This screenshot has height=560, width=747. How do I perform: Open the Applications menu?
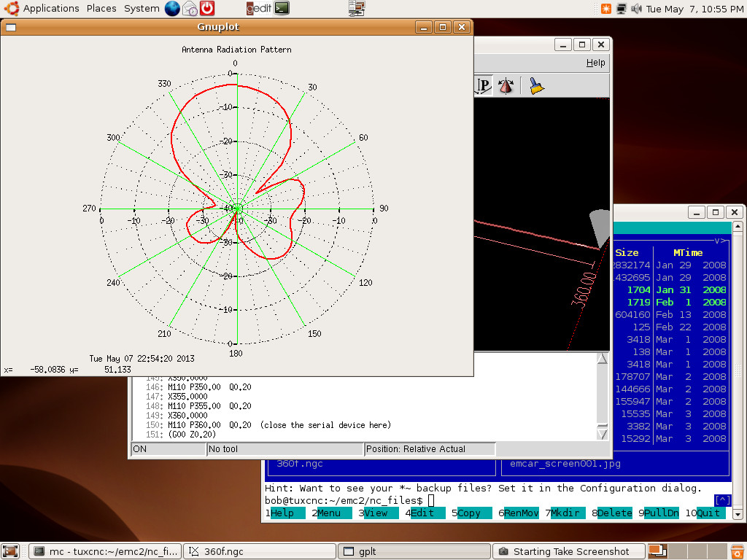[51, 9]
